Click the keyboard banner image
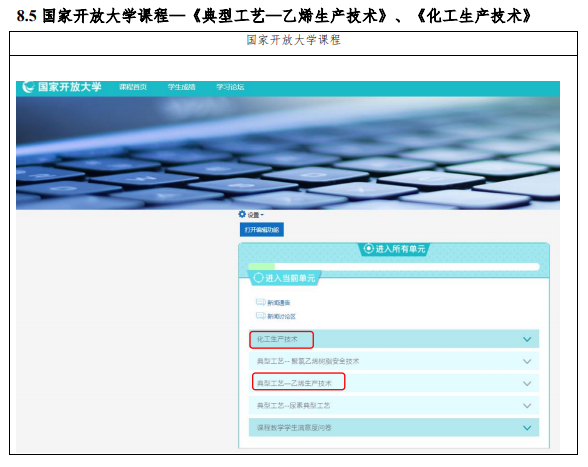 coord(288,153)
